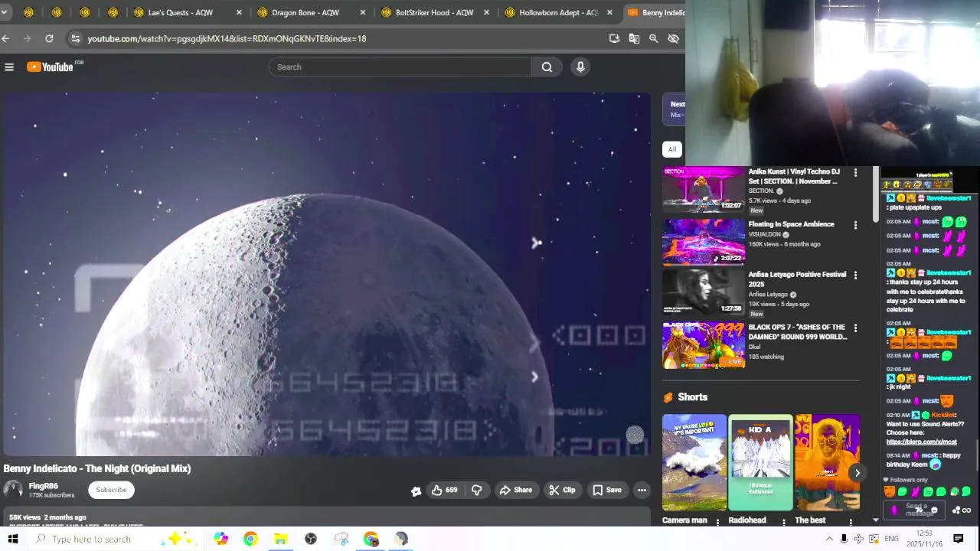
Task: Open the tab search dropdown arrow
Action: coord(4,12)
